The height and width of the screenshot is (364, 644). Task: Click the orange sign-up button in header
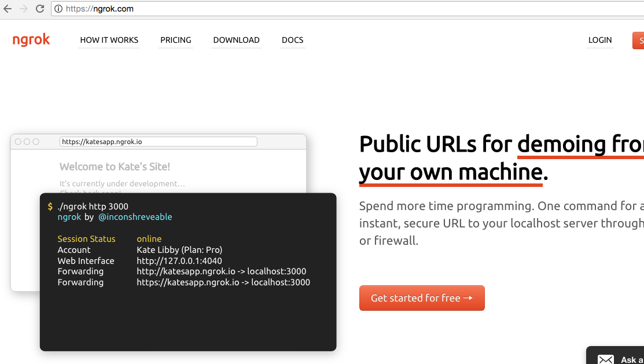point(639,40)
